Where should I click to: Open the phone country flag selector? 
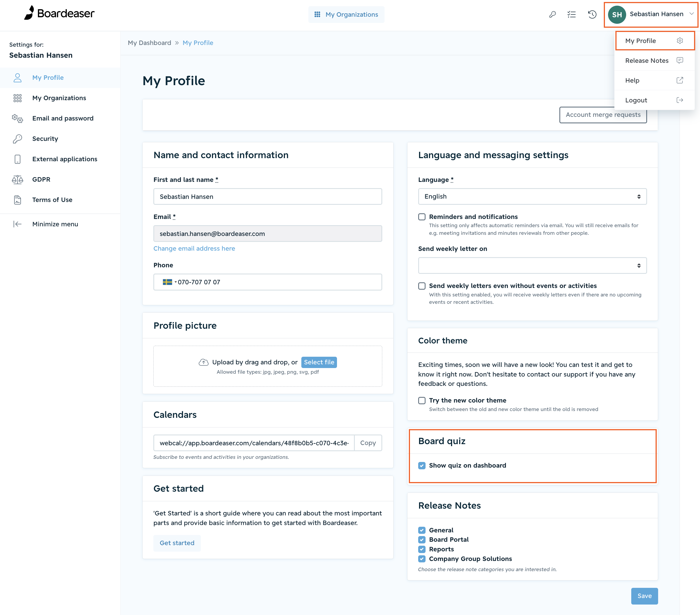coord(169,282)
